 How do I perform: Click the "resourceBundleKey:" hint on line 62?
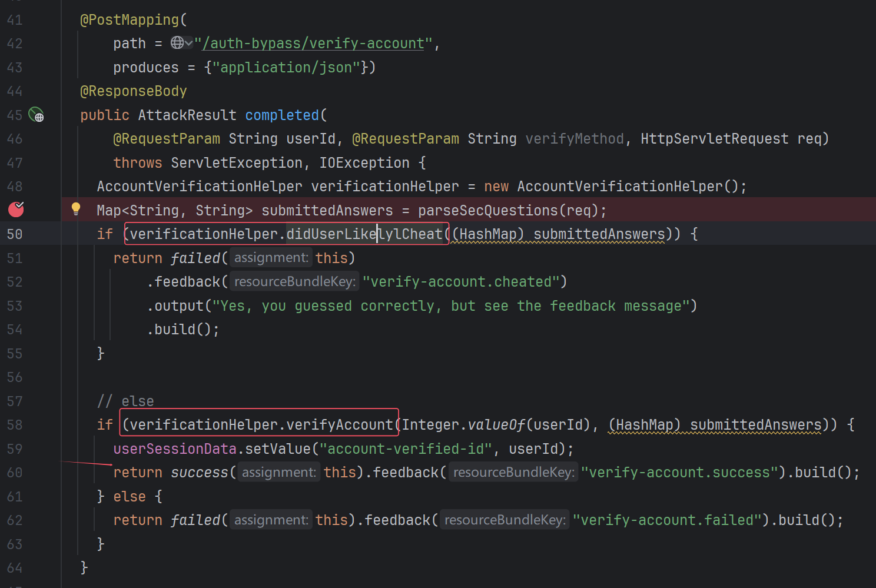pyautogui.click(x=505, y=520)
